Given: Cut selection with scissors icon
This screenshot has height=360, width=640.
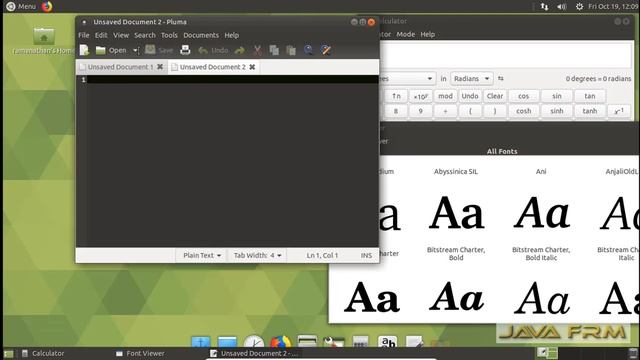Looking at the screenshot, I should pyautogui.click(x=257, y=50).
